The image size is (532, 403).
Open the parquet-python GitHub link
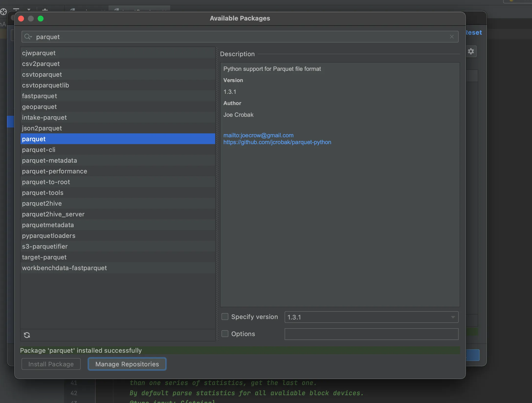(x=277, y=142)
